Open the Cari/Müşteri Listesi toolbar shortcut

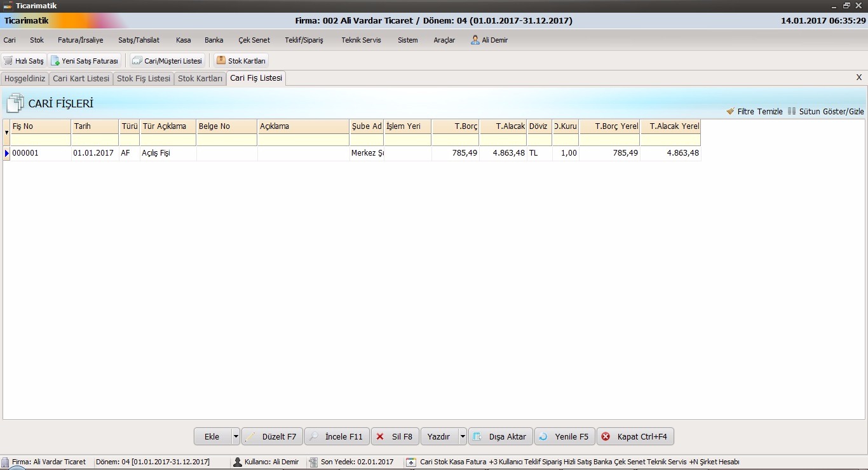point(137,61)
